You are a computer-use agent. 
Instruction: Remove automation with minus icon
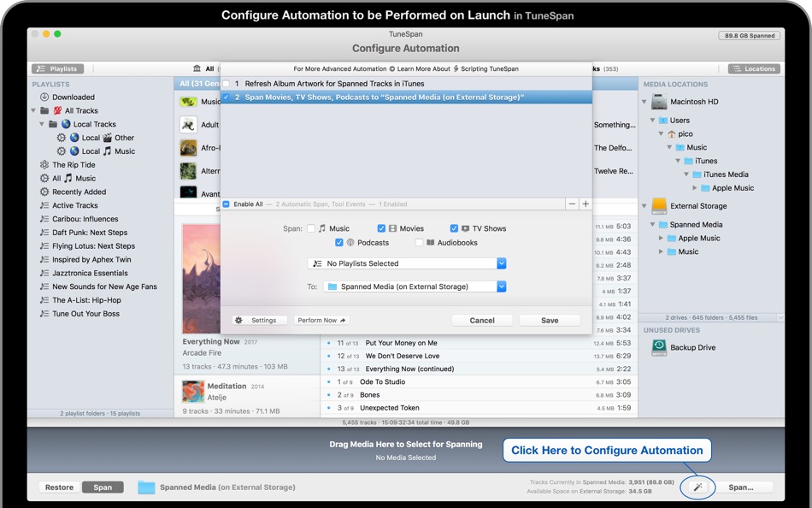coord(572,204)
